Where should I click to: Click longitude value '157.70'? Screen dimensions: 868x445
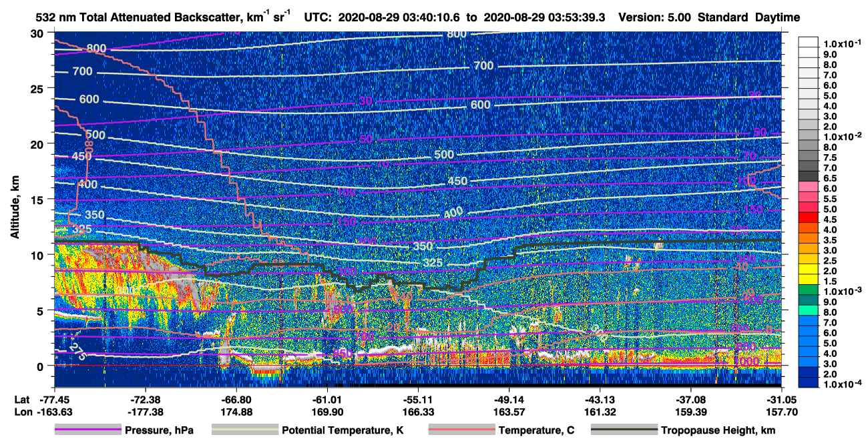(783, 412)
